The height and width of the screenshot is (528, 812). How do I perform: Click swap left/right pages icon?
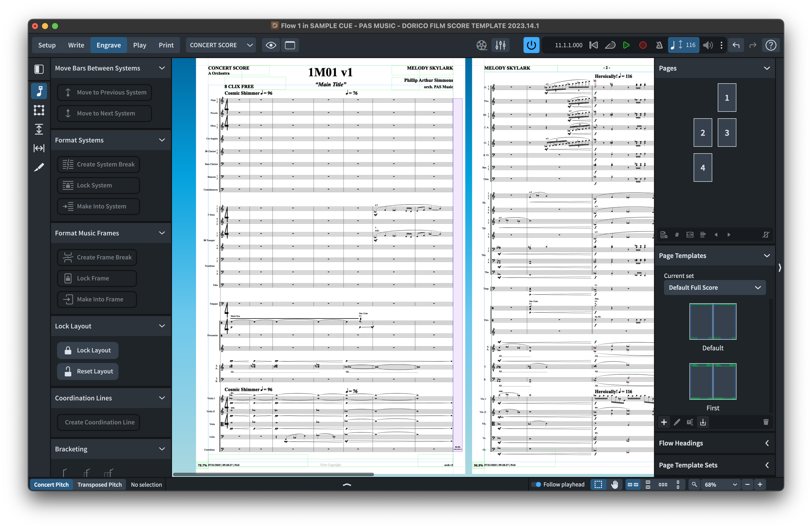tap(690, 235)
